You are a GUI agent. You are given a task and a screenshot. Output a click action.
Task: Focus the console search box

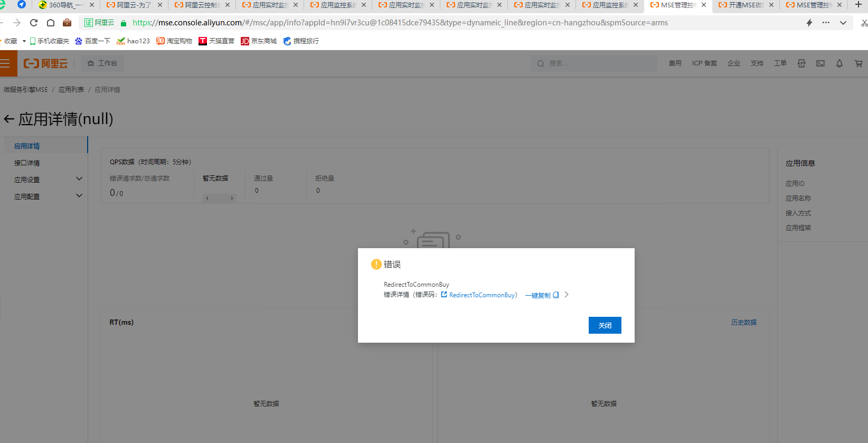point(594,63)
